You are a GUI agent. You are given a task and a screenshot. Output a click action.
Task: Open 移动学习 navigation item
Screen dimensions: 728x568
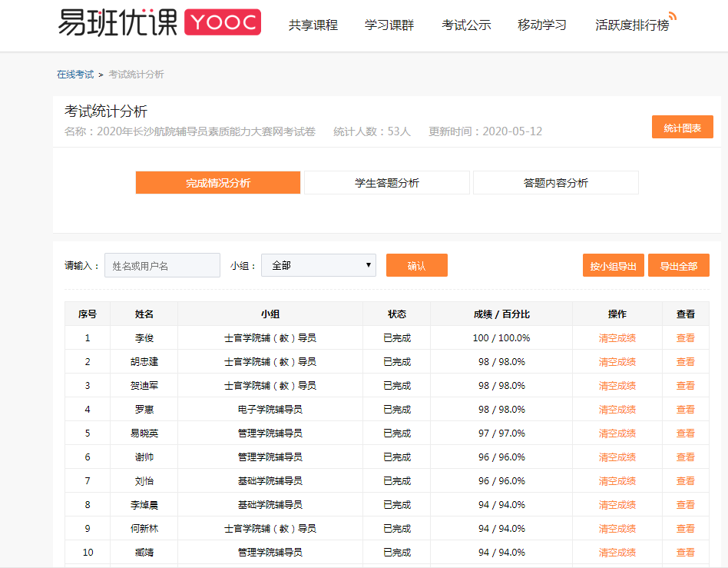(x=542, y=25)
